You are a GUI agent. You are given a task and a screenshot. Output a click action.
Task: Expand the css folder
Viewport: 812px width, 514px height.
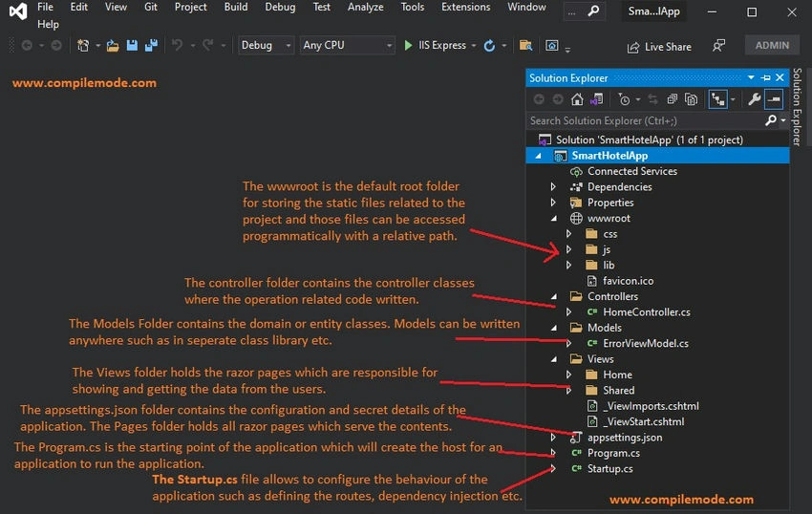(x=568, y=234)
